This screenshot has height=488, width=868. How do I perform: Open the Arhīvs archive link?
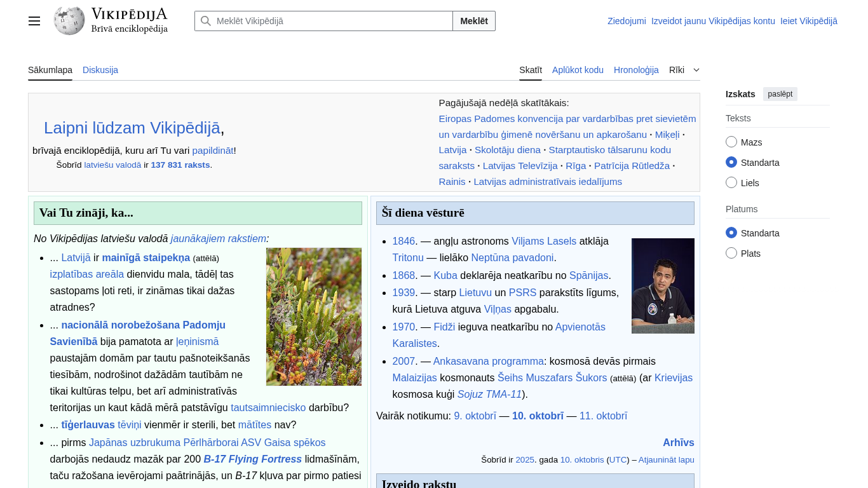(678, 442)
